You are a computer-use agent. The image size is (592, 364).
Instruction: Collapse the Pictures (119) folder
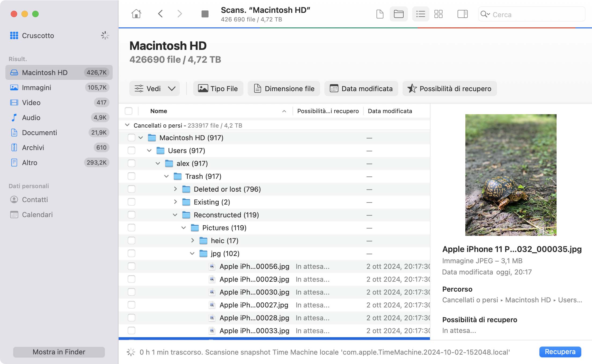(x=184, y=228)
